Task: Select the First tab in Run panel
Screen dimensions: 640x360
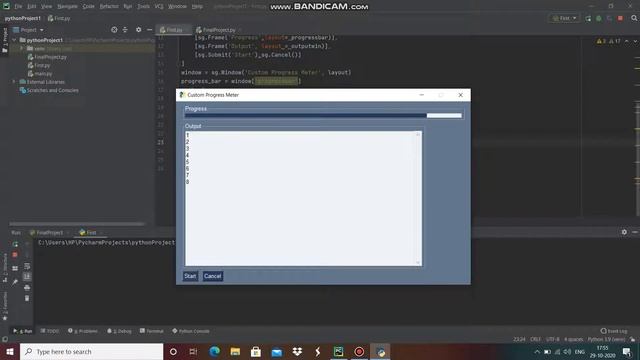Action: point(91,233)
